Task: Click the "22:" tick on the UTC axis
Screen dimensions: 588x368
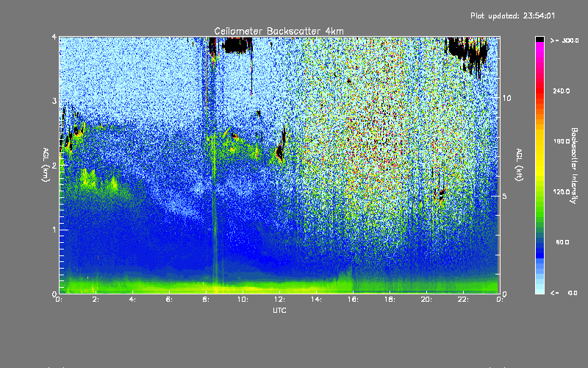Action: point(463,300)
